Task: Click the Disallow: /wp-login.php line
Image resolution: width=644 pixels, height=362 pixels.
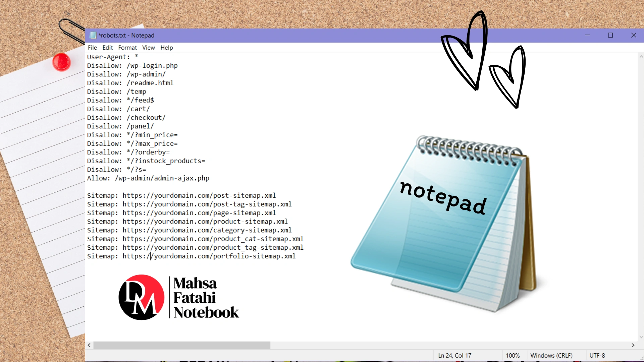Action: [132, 66]
